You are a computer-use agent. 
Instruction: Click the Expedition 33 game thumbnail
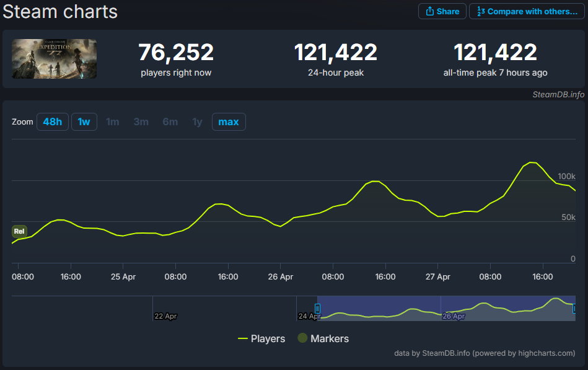click(55, 59)
